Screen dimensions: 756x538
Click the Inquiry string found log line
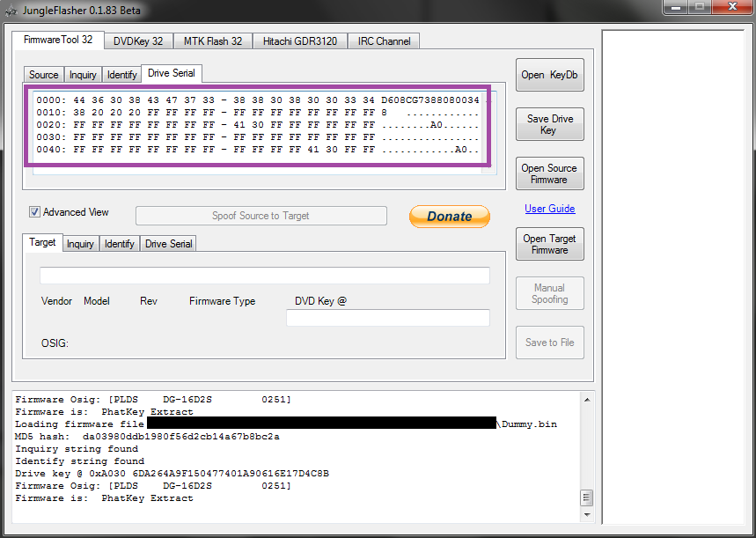[77, 449]
